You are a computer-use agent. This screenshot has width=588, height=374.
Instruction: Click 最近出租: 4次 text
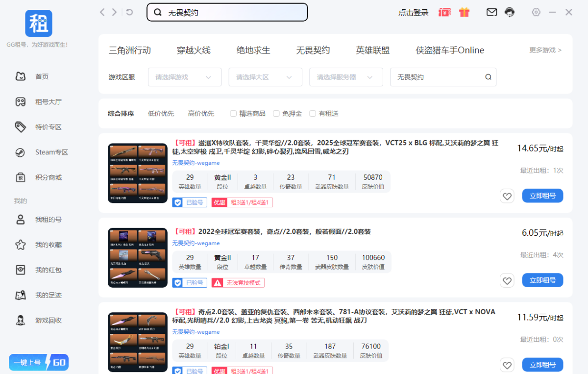(541, 255)
